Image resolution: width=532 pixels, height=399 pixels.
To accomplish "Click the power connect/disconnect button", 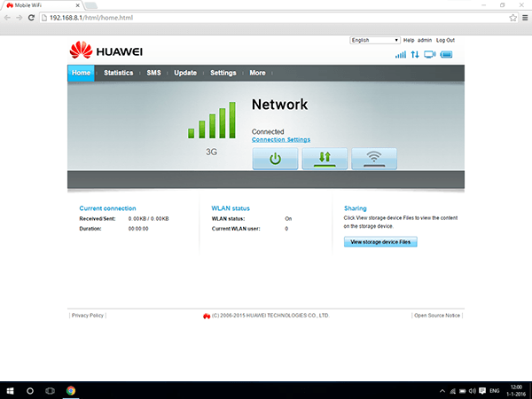I will [275, 159].
